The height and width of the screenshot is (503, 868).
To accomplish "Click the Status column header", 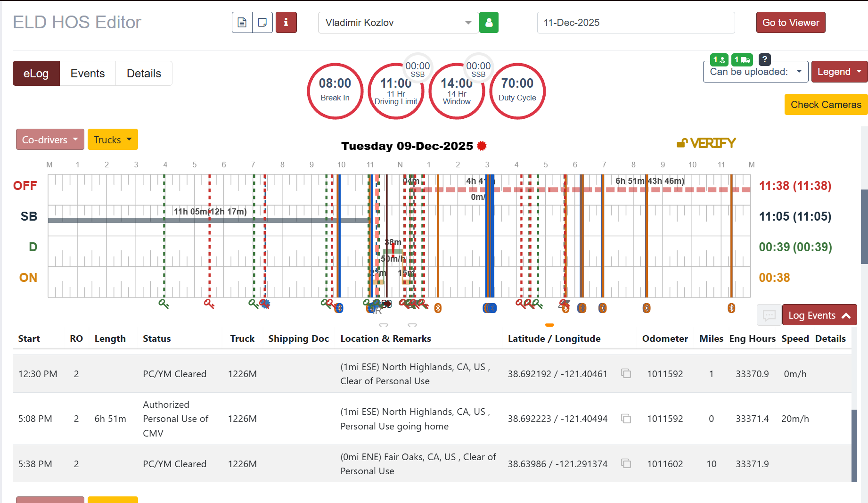I will [157, 338].
